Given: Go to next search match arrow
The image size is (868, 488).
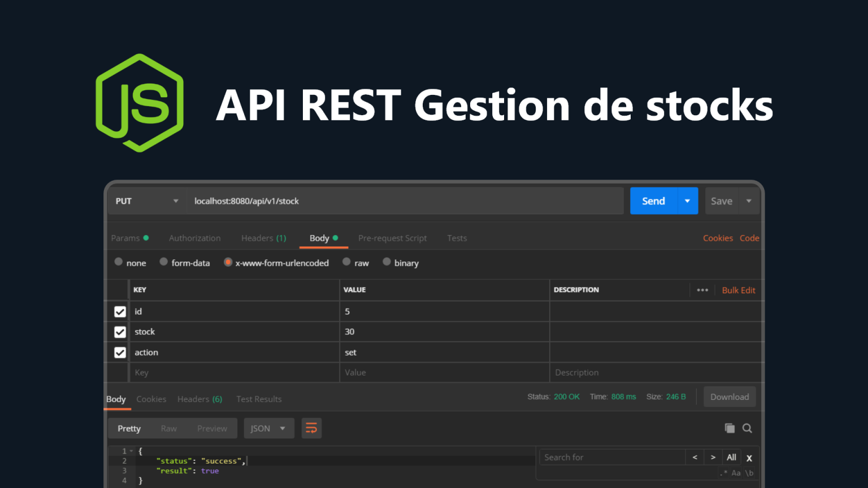Looking at the screenshot, I should click(x=713, y=457).
